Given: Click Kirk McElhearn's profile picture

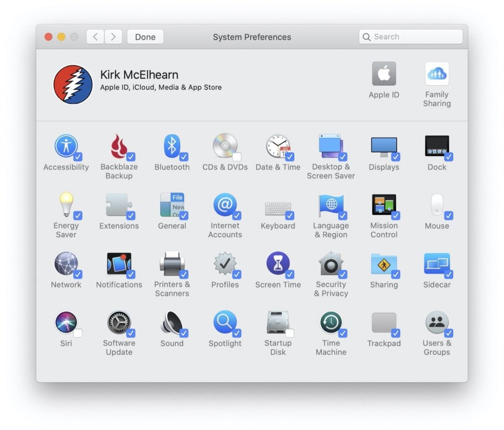Looking at the screenshot, I should pyautogui.click(x=73, y=84).
